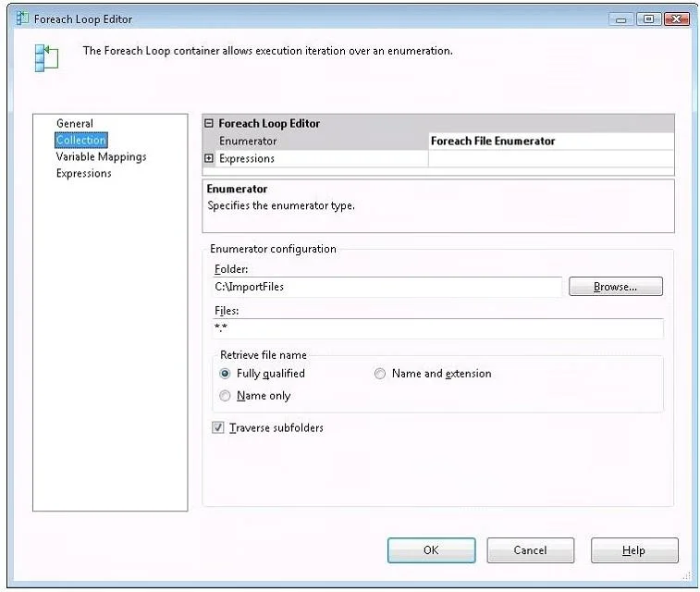Select the Name and extension radio button
This screenshot has height=592, width=700.
tap(380, 373)
